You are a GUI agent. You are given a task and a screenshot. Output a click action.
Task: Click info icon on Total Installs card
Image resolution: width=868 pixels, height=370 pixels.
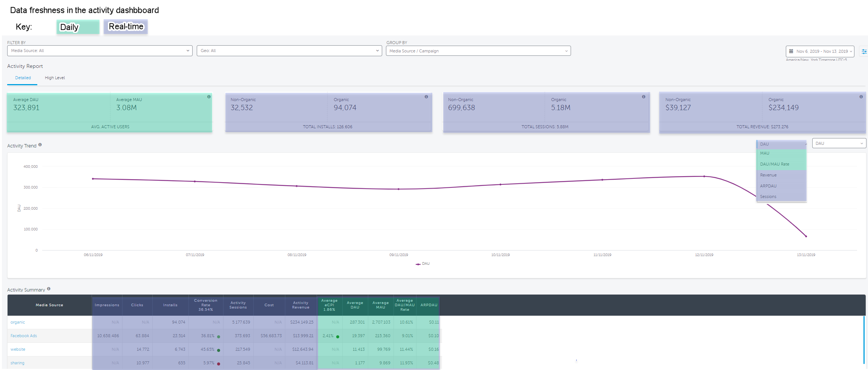click(x=426, y=97)
